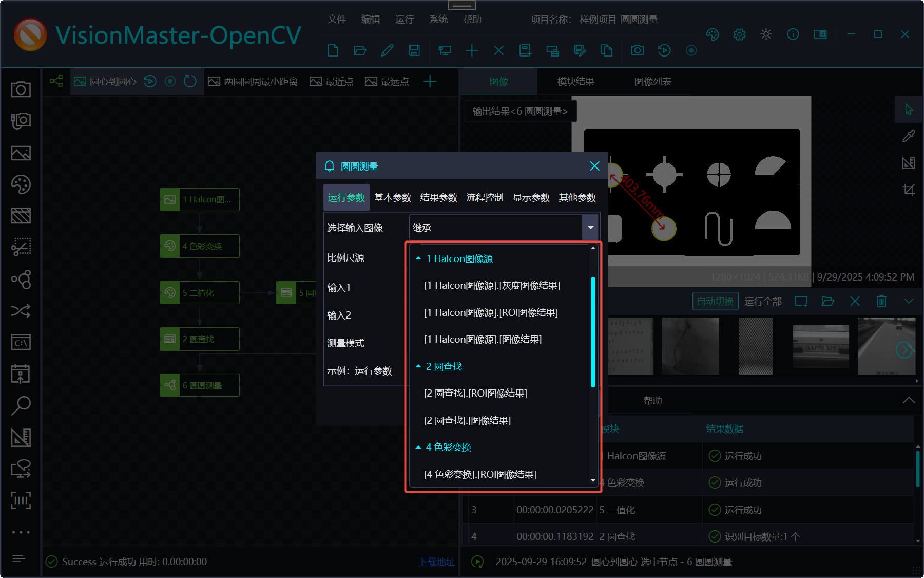Screen dimensions: 924x578
Task: Click the toolbar plus add icon
Action: pos(472,50)
